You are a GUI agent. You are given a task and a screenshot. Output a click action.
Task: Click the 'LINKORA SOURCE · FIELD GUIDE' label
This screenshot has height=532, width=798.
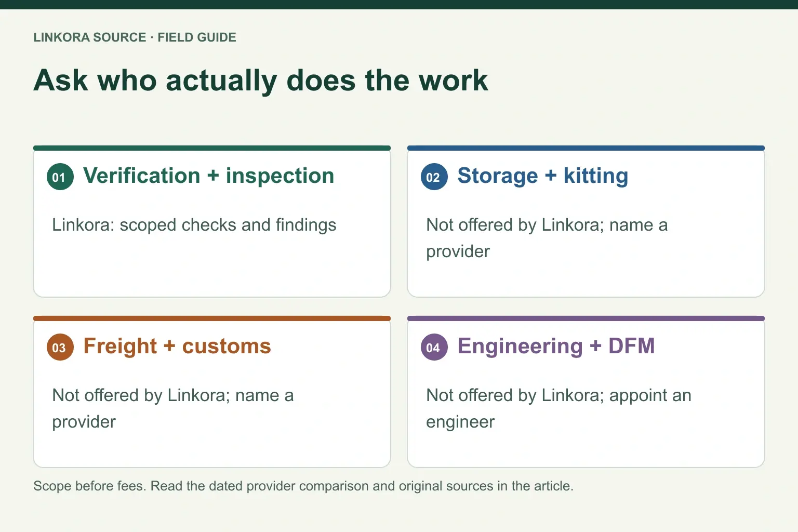click(135, 37)
